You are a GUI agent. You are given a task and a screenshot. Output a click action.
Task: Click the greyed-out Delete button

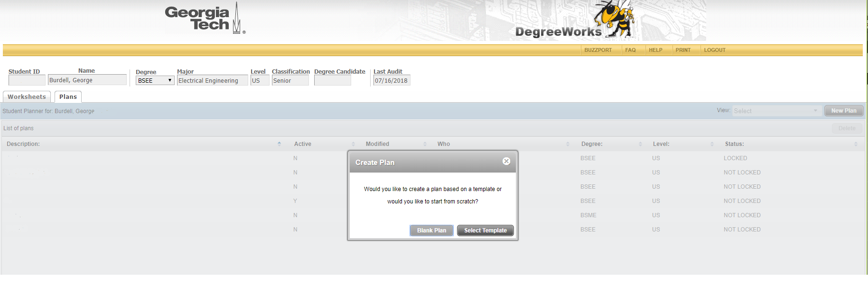(x=847, y=128)
